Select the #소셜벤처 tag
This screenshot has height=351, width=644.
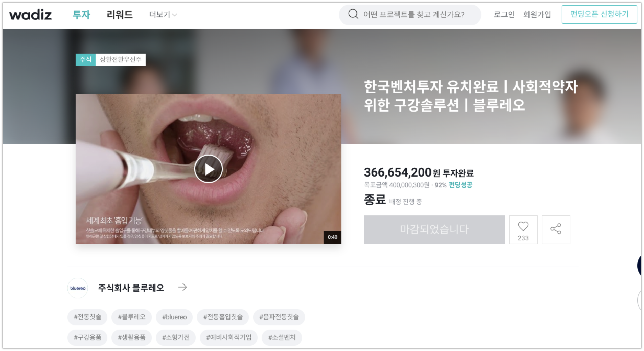coord(282,337)
